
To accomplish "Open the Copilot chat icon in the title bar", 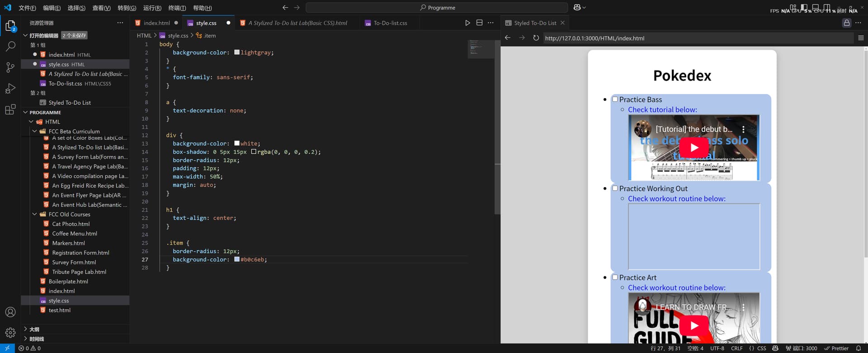I will pyautogui.click(x=577, y=8).
